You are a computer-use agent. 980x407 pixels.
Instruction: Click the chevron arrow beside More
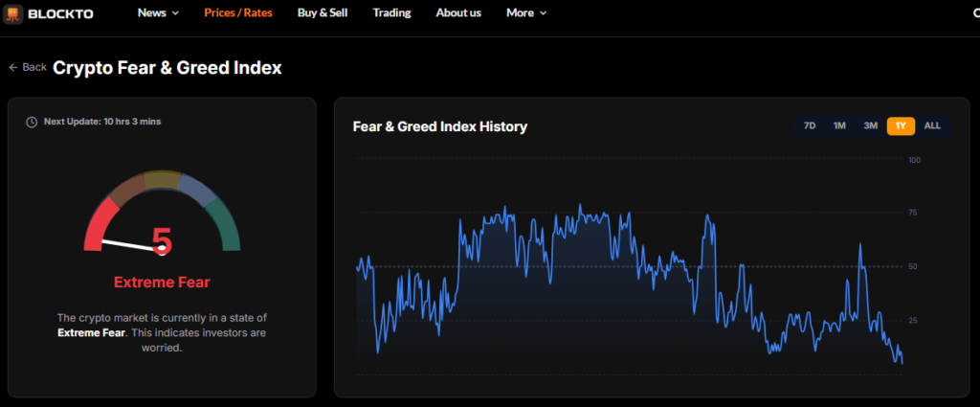(543, 13)
